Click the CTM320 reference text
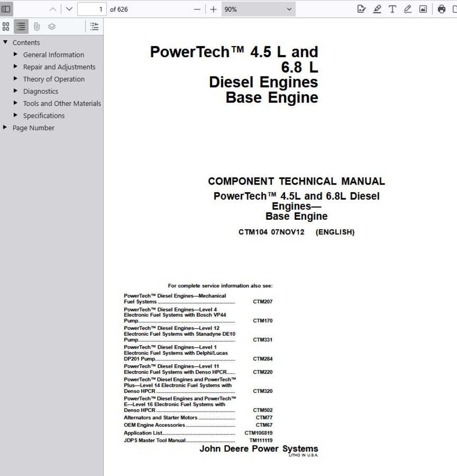This screenshot has width=457, height=476. (263, 391)
